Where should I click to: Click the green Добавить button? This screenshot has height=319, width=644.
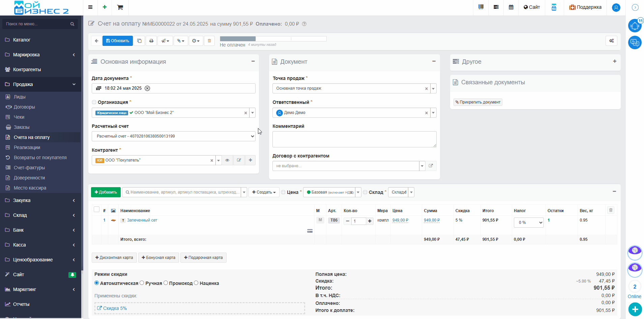(x=106, y=192)
